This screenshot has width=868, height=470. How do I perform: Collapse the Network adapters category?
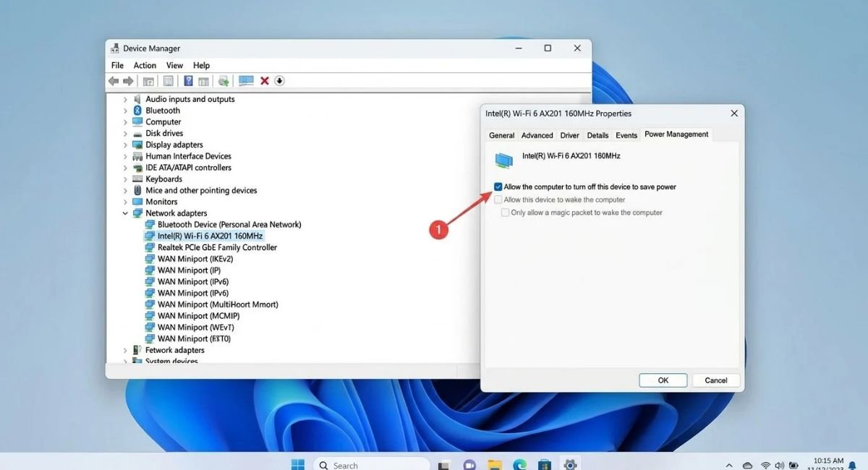(125, 213)
